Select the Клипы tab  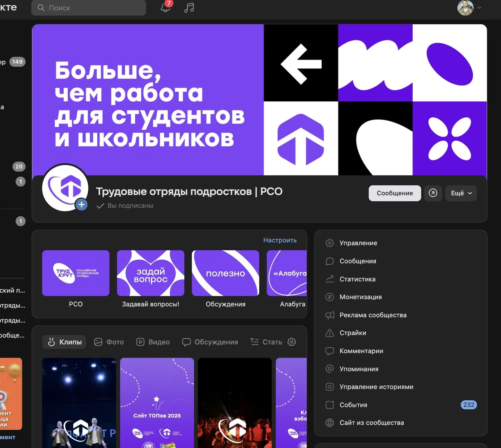click(x=64, y=342)
